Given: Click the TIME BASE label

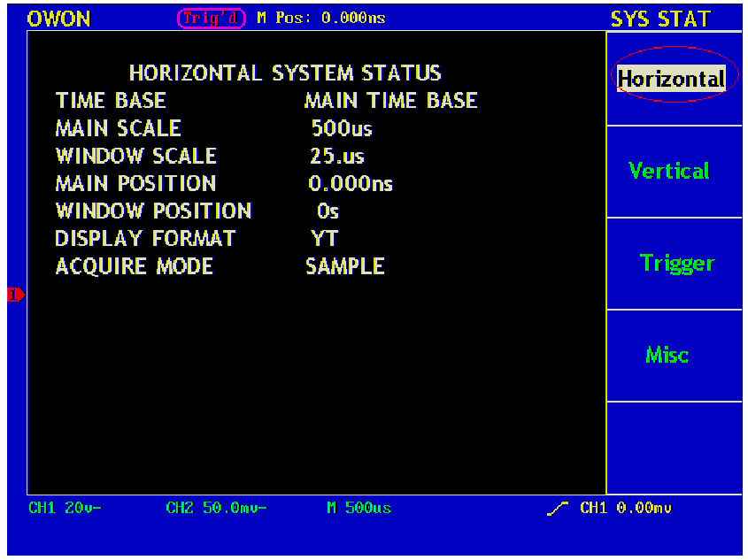Looking at the screenshot, I should [x=111, y=101].
